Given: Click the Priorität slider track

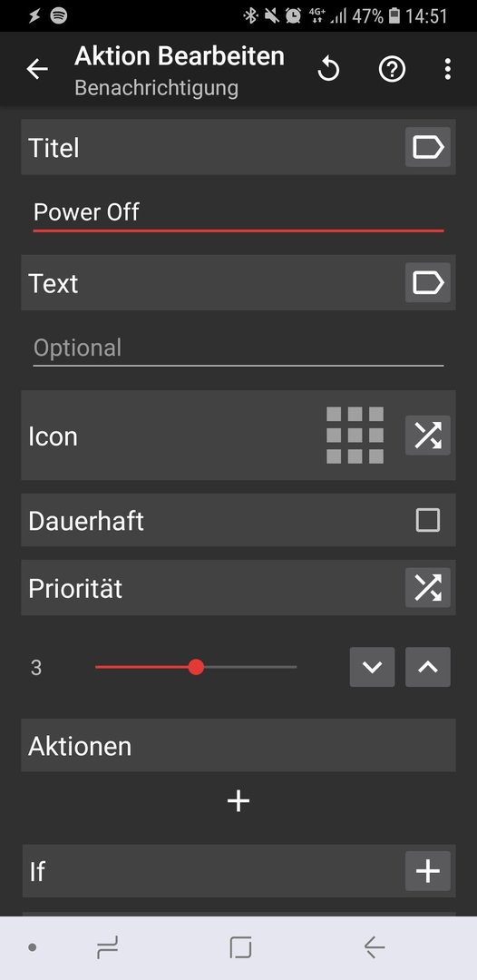Looking at the screenshot, I should 196,667.
